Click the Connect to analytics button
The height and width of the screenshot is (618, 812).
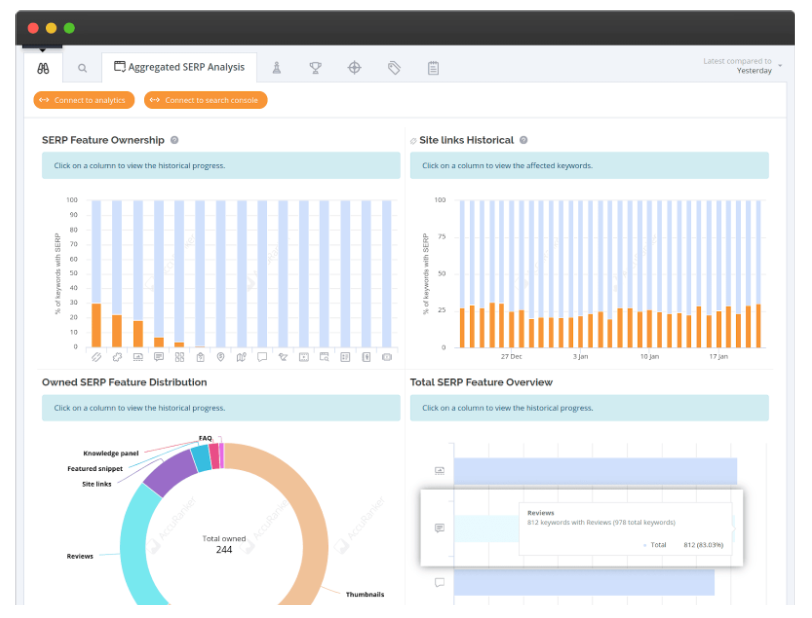[x=84, y=100]
